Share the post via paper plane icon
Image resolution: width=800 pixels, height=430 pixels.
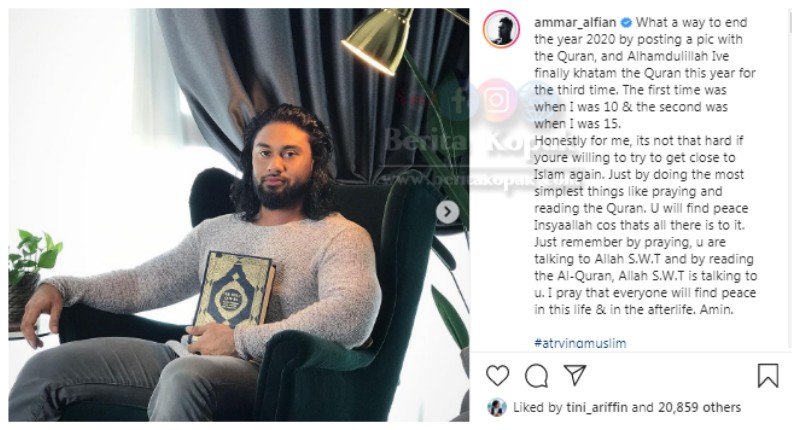pyautogui.click(x=574, y=375)
